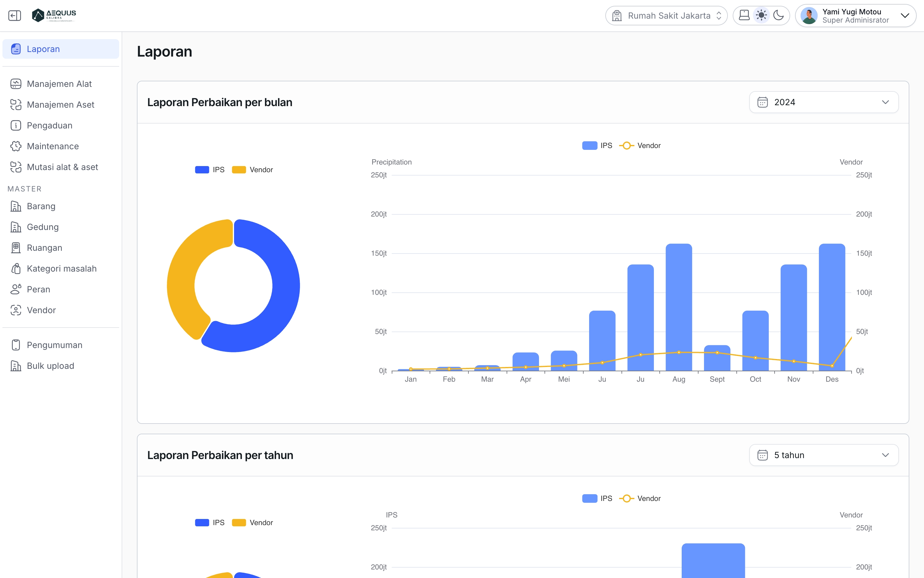Open the Rumah Sakit Jakarta hospital selector
The height and width of the screenshot is (578, 924).
(x=666, y=16)
